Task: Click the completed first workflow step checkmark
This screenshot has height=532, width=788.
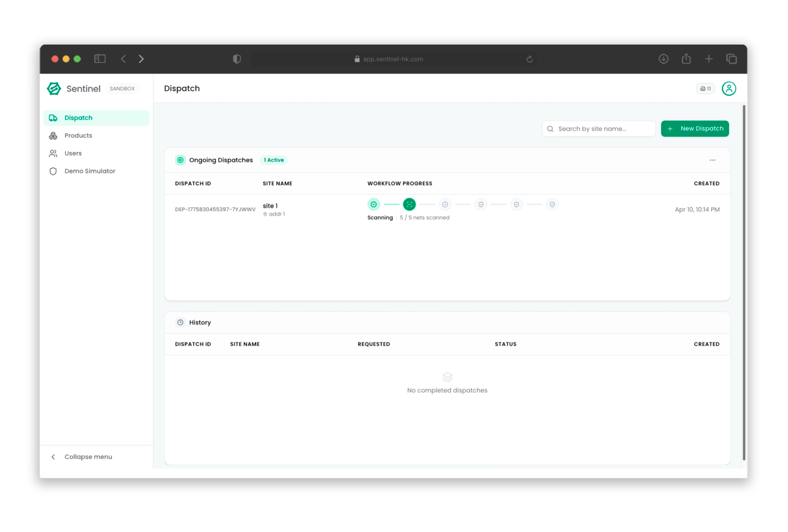Action: (374, 204)
